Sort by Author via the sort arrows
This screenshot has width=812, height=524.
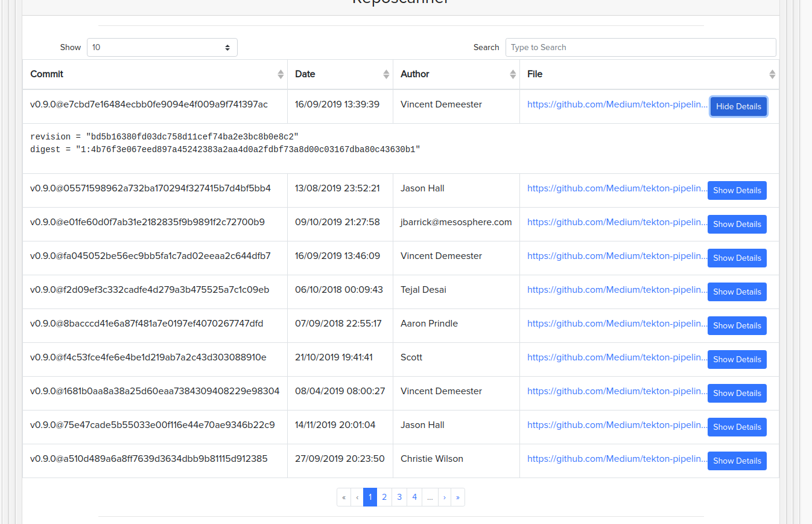513,74
